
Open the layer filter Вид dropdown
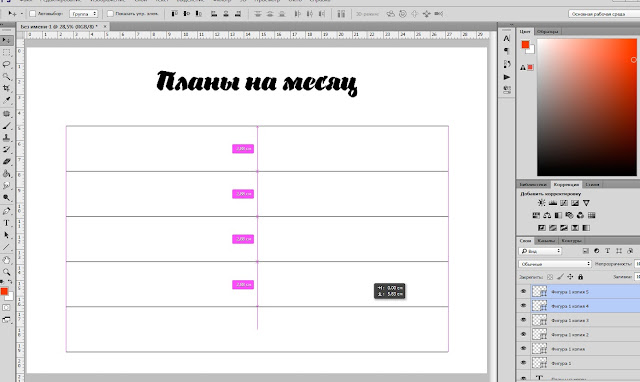540,251
